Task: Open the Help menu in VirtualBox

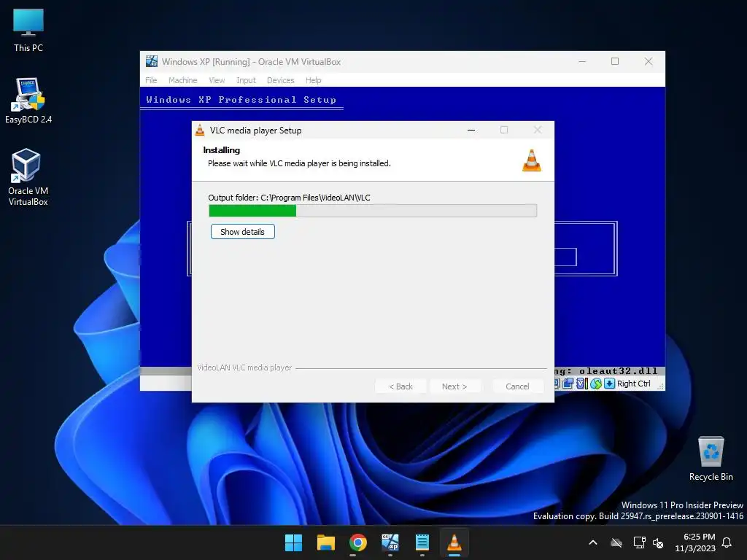Action: click(314, 80)
